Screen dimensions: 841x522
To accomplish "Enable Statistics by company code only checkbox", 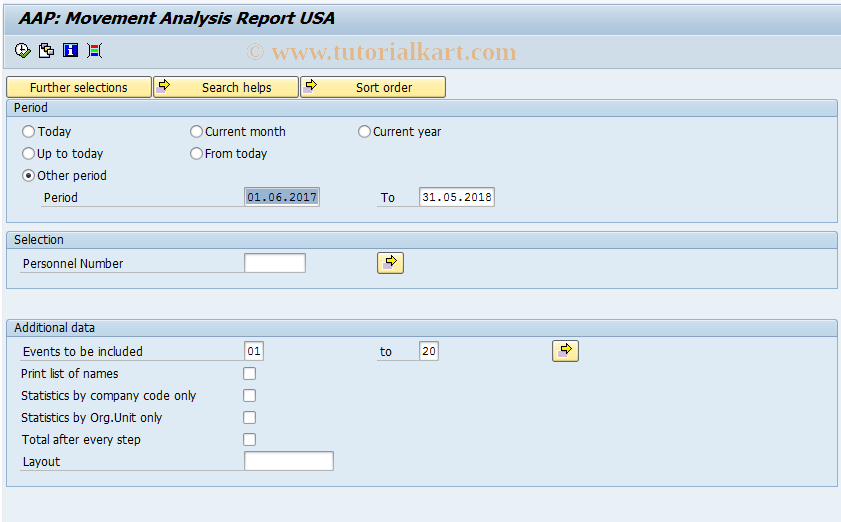I will pos(249,395).
